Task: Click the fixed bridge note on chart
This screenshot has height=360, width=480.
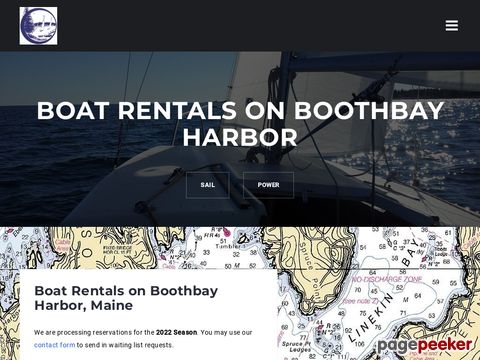Action: (117, 250)
